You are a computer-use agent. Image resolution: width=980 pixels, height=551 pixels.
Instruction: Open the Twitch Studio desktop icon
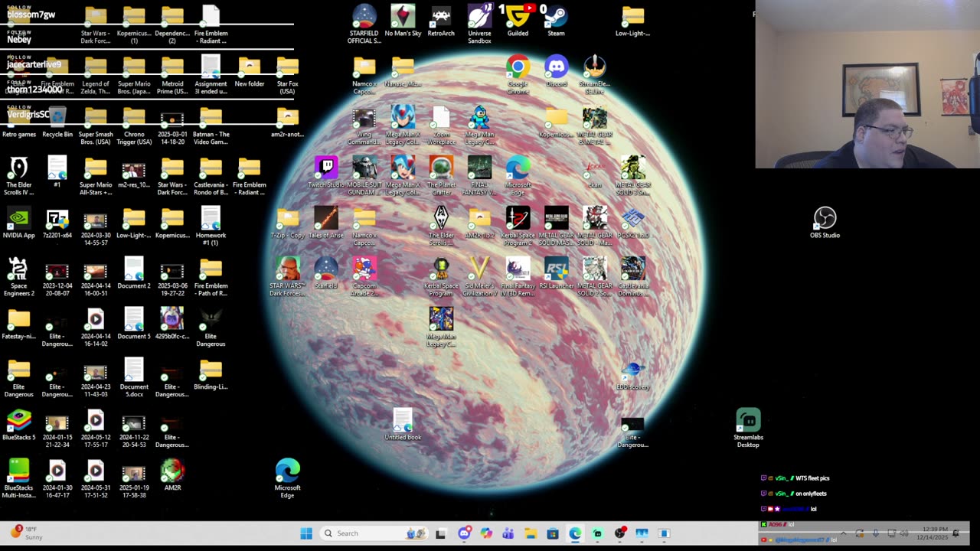click(x=326, y=168)
